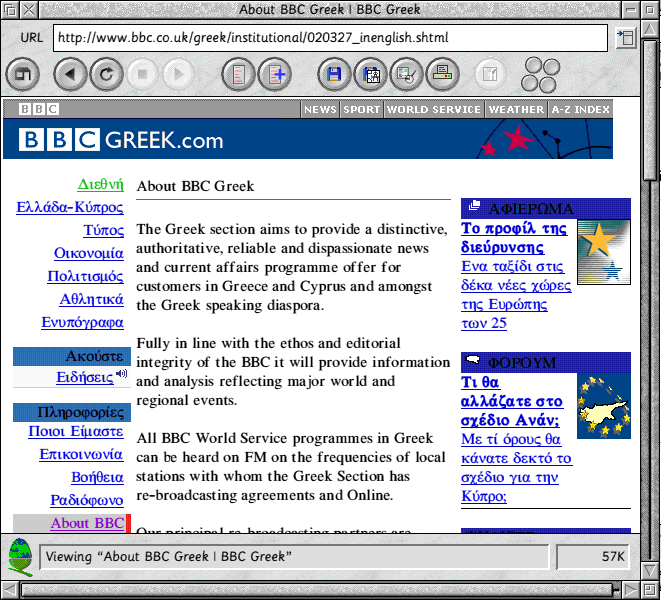Click the horizontal scrollbar left arrow
Screen dimensions: 661x600
pyautogui.click(x=9, y=590)
